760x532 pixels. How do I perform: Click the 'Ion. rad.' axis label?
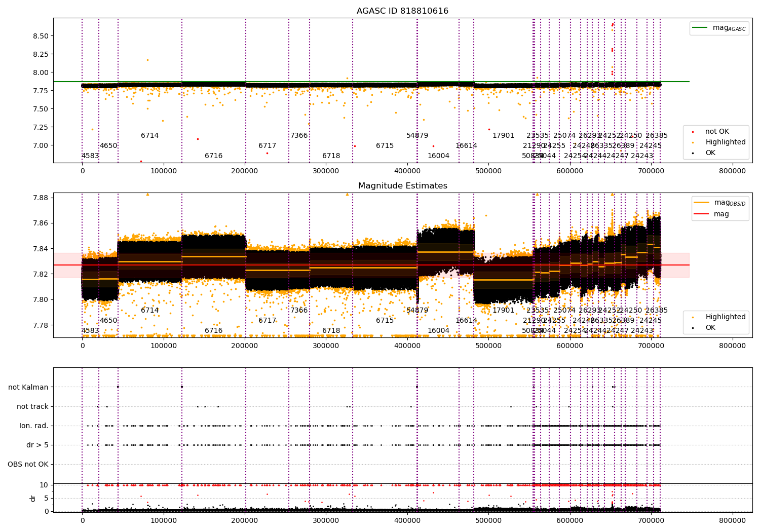click(34, 426)
